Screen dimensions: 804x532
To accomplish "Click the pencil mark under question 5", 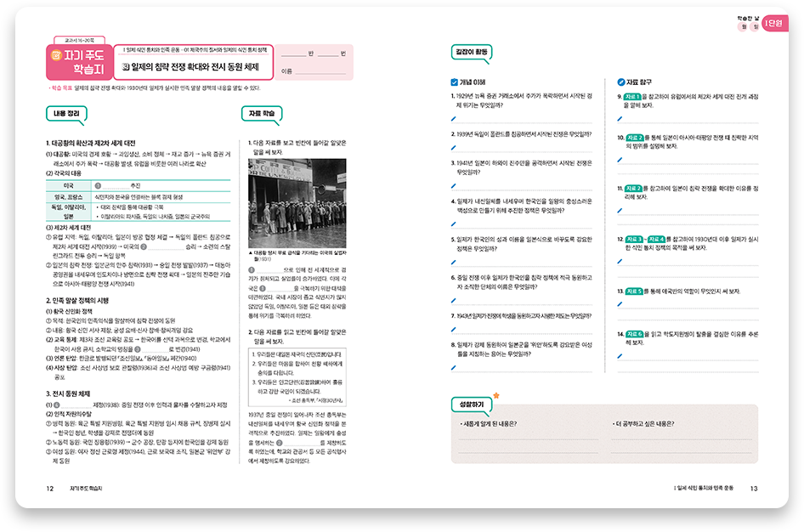I will [x=453, y=263].
